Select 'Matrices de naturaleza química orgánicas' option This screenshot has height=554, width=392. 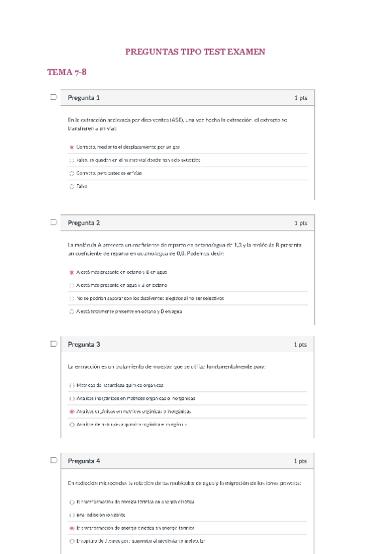(72, 385)
